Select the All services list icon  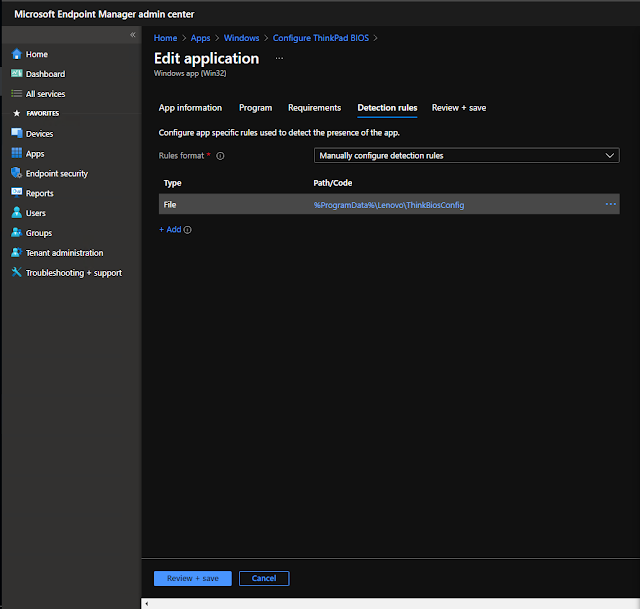16,93
